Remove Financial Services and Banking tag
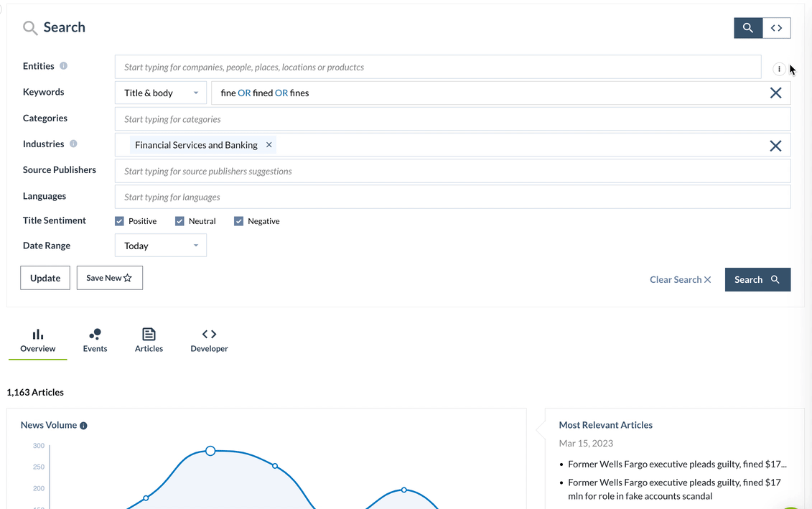The height and width of the screenshot is (509, 812). click(269, 145)
